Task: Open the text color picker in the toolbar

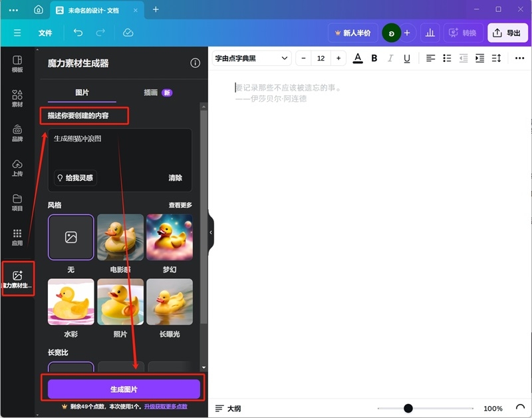Action: pos(357,58)
